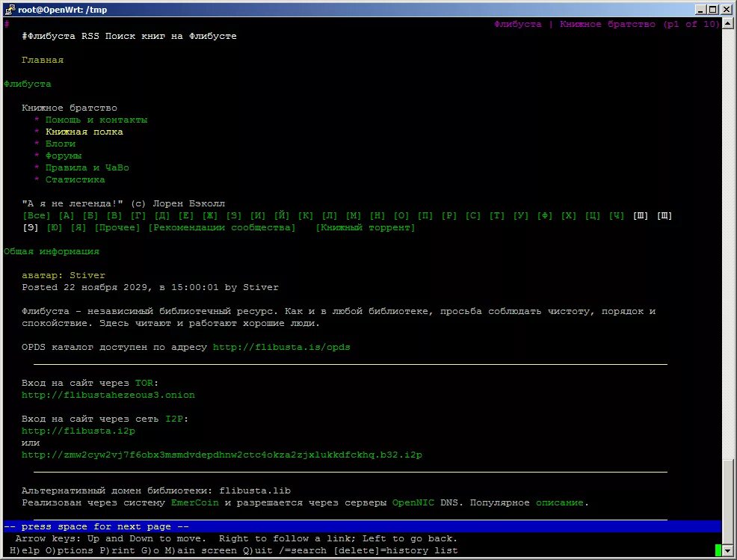Open the Общая информация heading link
The image size is (737, 560).
click(52, 251)
